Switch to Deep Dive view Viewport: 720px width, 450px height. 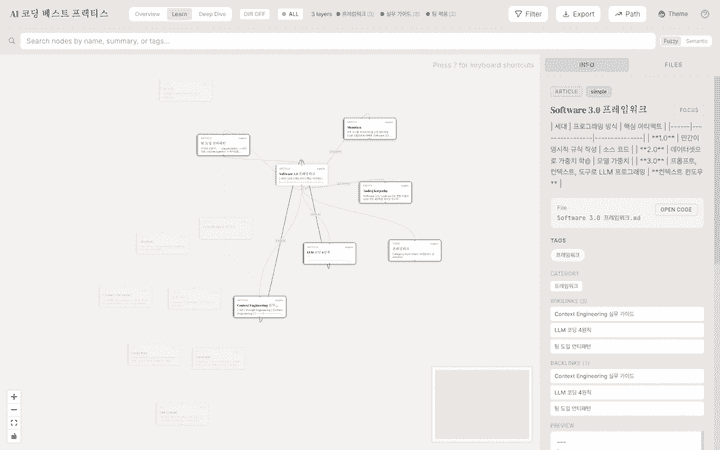click(x=212, y=14)
